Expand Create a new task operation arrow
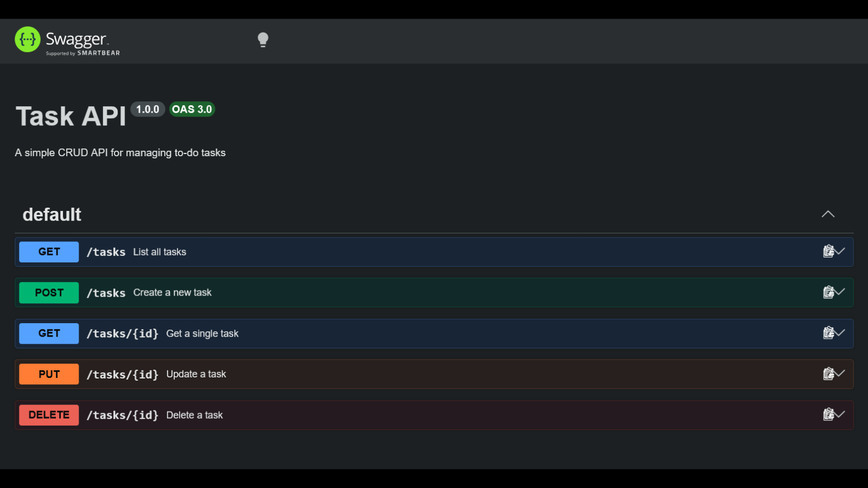Viewport: 868px width, 488px height. [840, 292]
